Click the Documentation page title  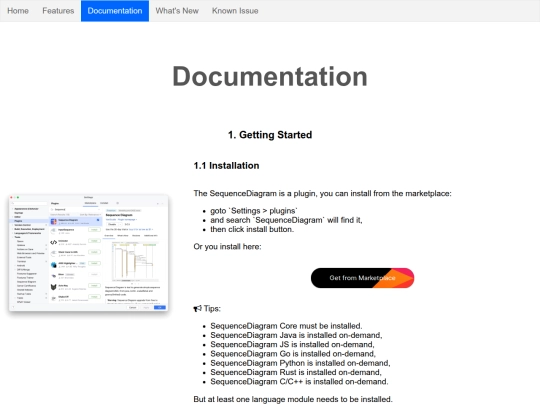click(270, 76)
